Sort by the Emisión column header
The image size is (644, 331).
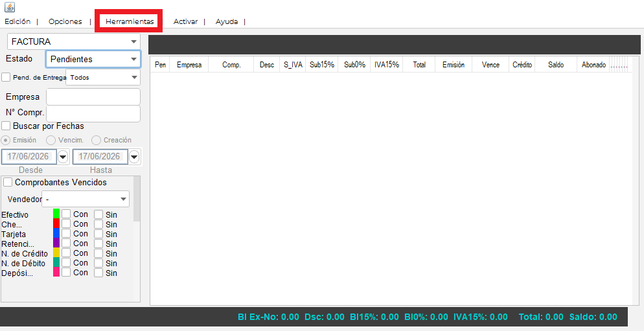click(454, 65)
